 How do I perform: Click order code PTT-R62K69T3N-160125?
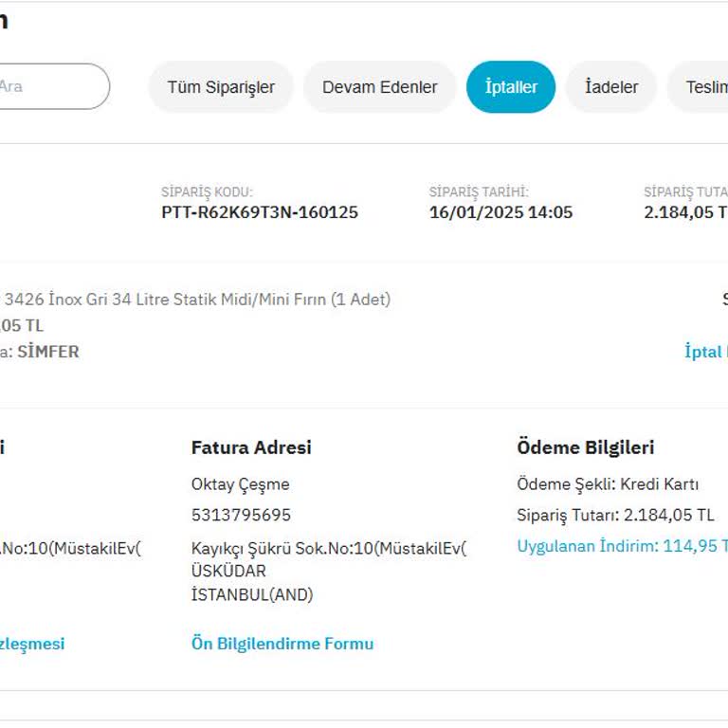(260, 212)
